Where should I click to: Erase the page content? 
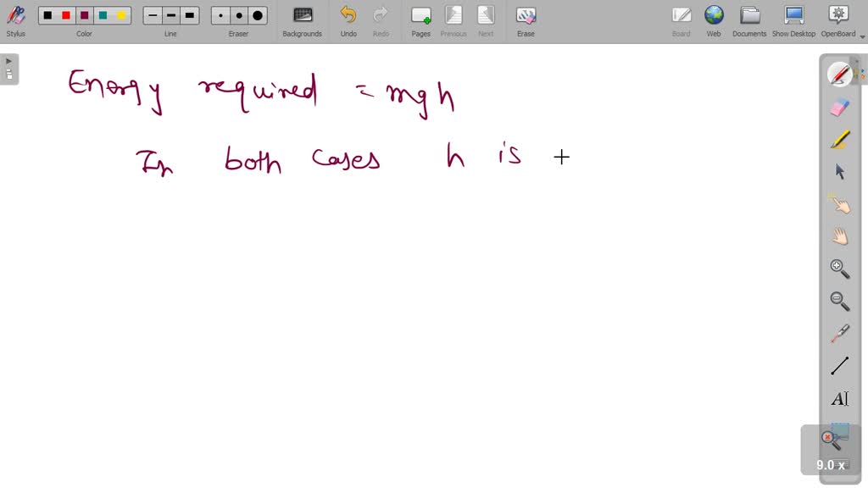[x=526, y=21]
